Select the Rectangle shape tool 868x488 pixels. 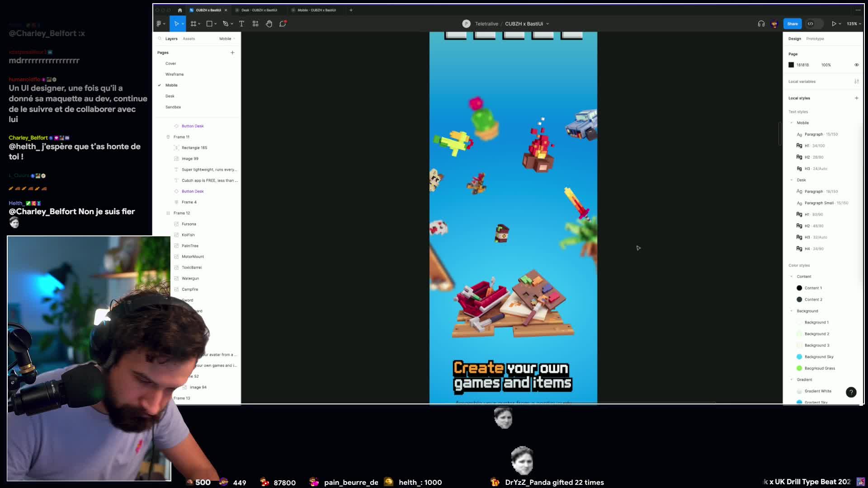pos(209,23)
